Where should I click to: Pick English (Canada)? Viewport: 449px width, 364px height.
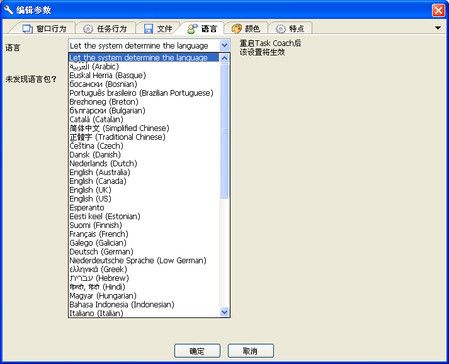(x=144, y=181)
